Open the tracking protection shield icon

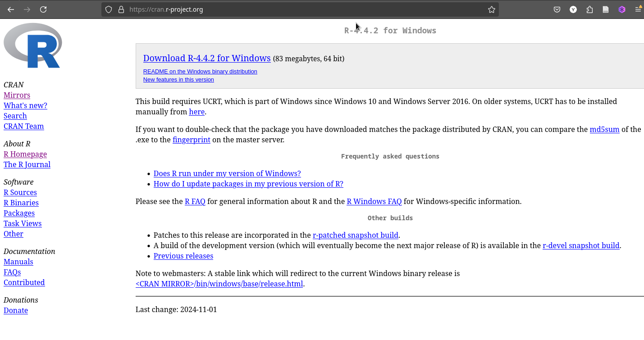[109, 9]
